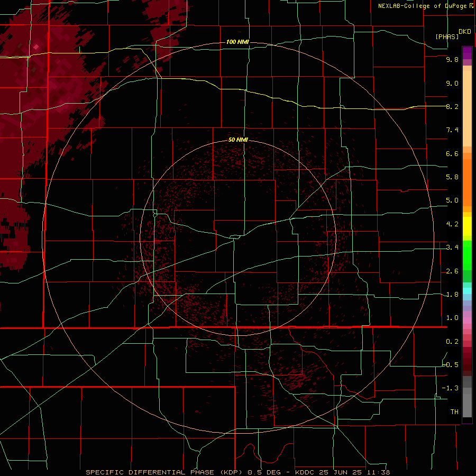Click the 9.8 scale value
This screenshot has width=476, height=476.
point(452,59)
